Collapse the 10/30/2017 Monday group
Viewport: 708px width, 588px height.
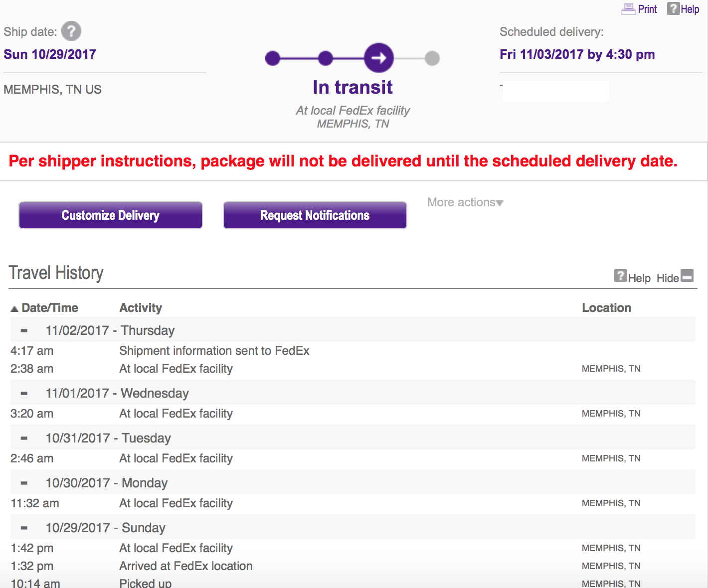24,483
